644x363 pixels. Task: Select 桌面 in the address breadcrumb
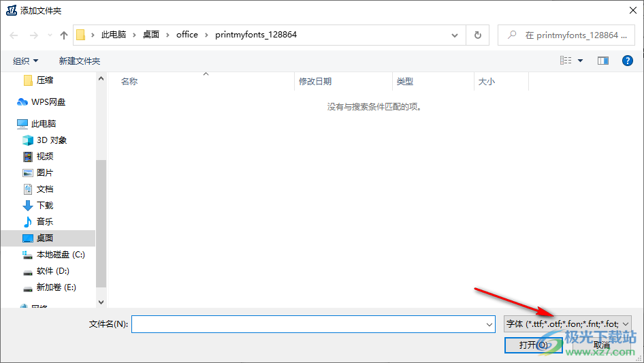click(x=150, y=35)
